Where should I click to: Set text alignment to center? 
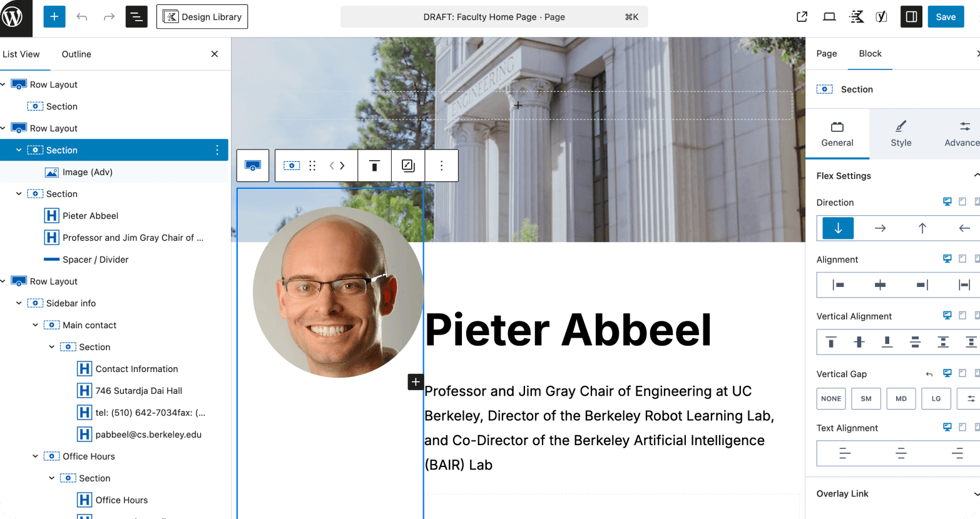pos(901,453)
